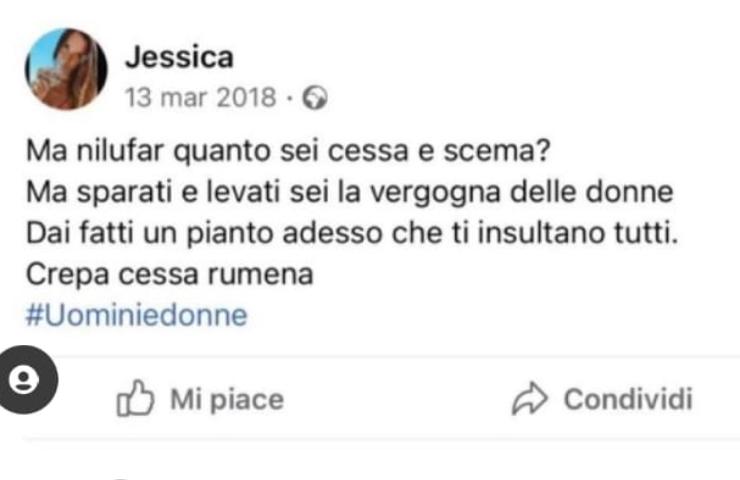Follow the #Uominiedonne hashtag
This screenshot has height=480, width=740.
coord(136,315)
